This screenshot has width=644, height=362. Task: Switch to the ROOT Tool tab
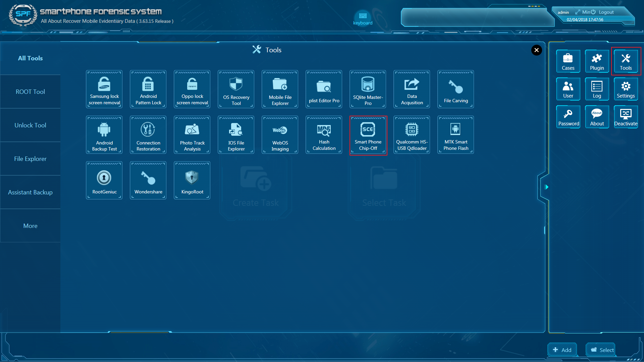pos(30,92)
